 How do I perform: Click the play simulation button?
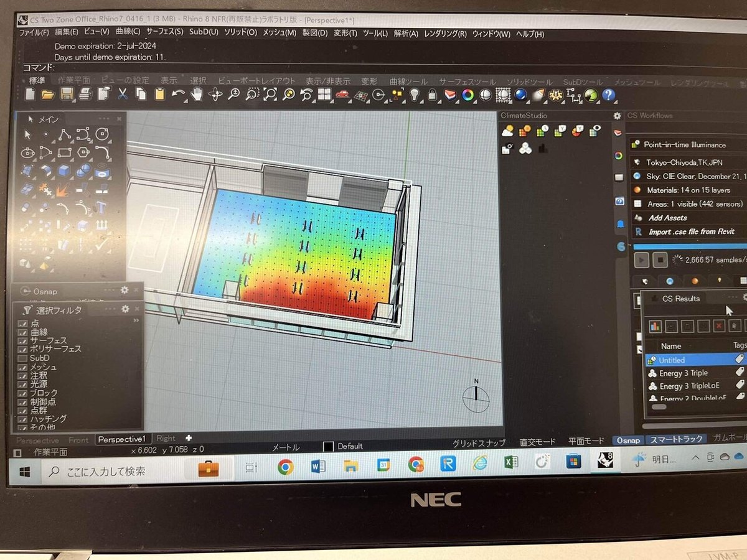642,259
